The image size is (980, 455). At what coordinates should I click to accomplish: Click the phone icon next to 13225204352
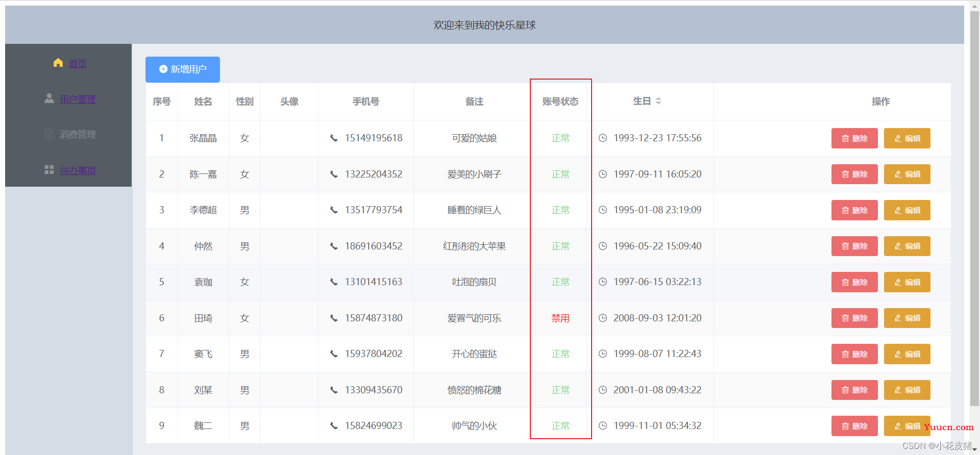click(334, 174)
